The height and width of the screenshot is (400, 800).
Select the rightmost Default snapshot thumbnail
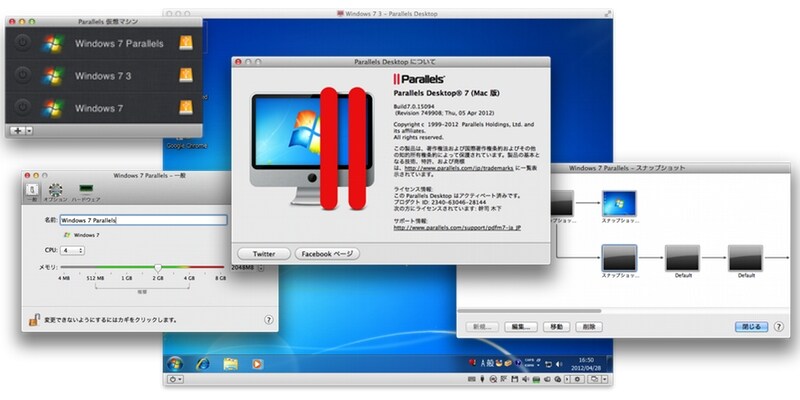745,258
